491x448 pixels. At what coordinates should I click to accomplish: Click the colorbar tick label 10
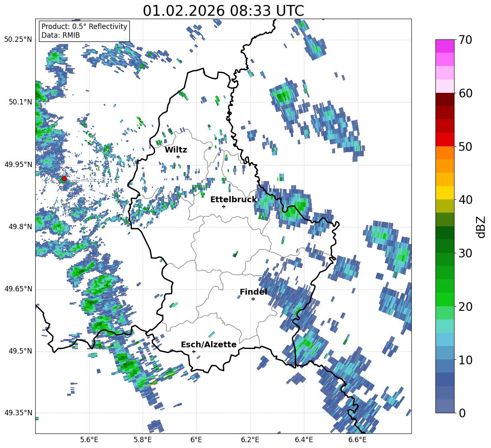(x=465, y=360)
